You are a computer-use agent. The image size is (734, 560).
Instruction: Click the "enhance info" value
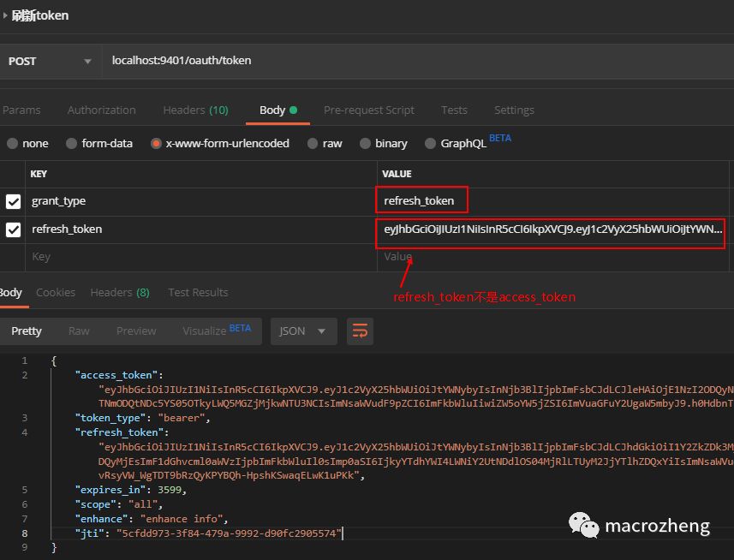point(182,519)
